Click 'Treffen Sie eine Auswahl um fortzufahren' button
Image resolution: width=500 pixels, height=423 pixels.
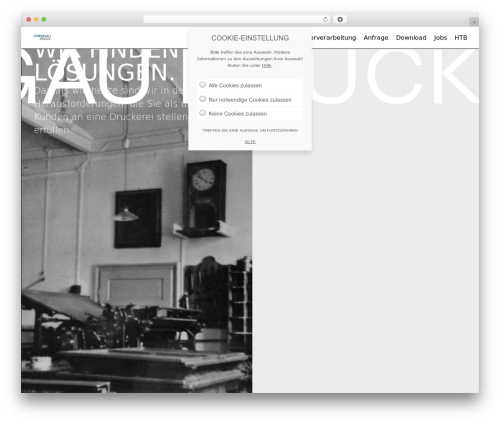tap(250, 130)
